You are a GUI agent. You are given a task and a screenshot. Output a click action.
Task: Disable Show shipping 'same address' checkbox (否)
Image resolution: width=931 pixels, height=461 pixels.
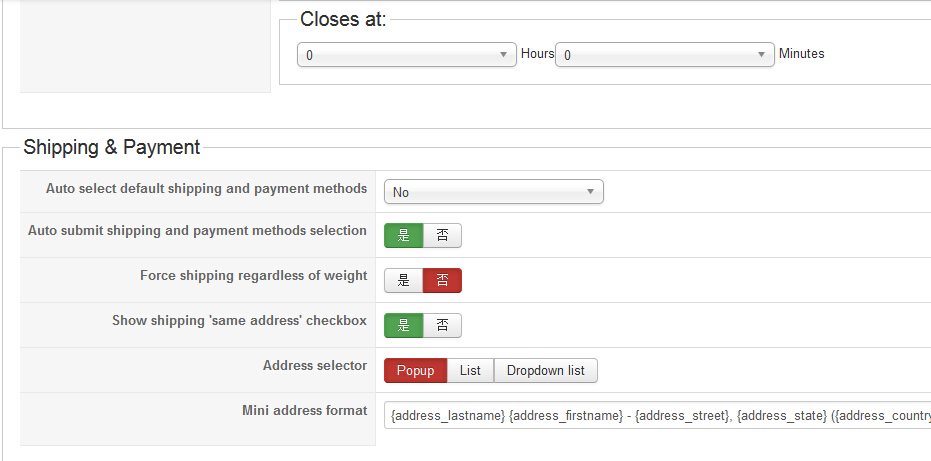pos(442,326)
